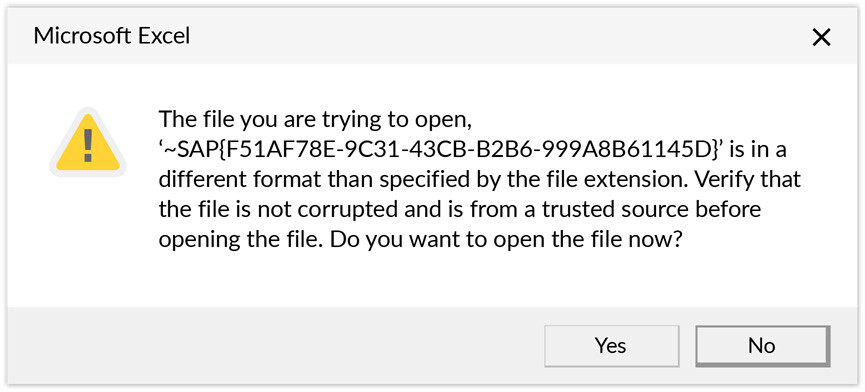Decline opening the file with No
Viewport: 865px width, 392px height.
762,346
